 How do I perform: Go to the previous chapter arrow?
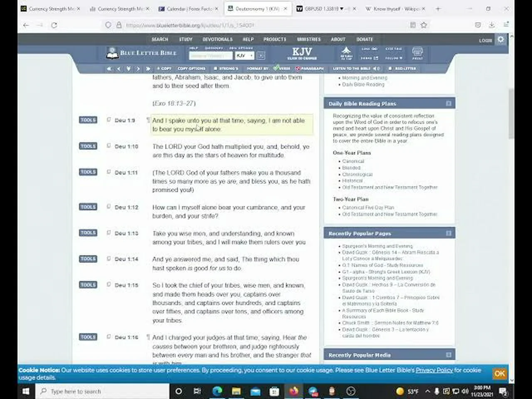pyautogui.click(x=119, y=69)
